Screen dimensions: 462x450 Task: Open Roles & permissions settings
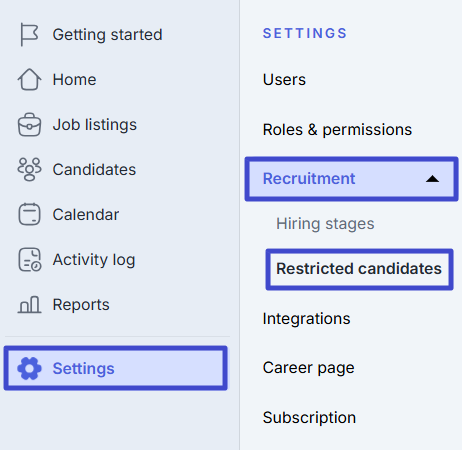(x=337, y=130)
